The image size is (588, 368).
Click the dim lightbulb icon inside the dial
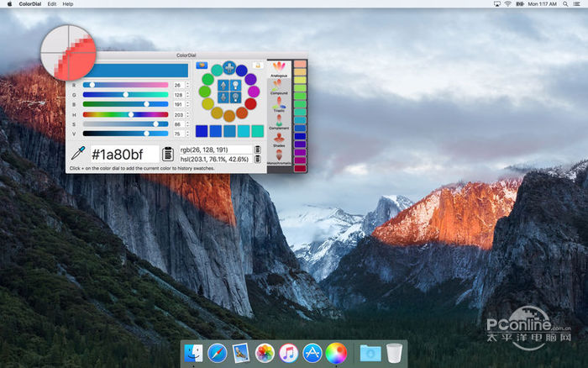[x=235, y=97]
